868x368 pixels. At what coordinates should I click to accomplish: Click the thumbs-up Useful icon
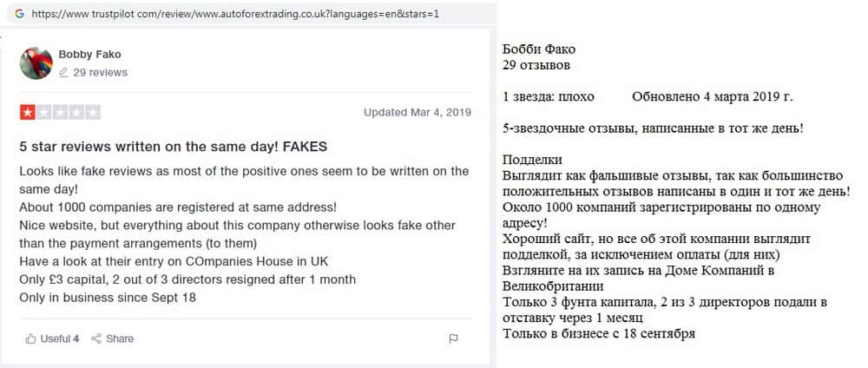[30, 338]
